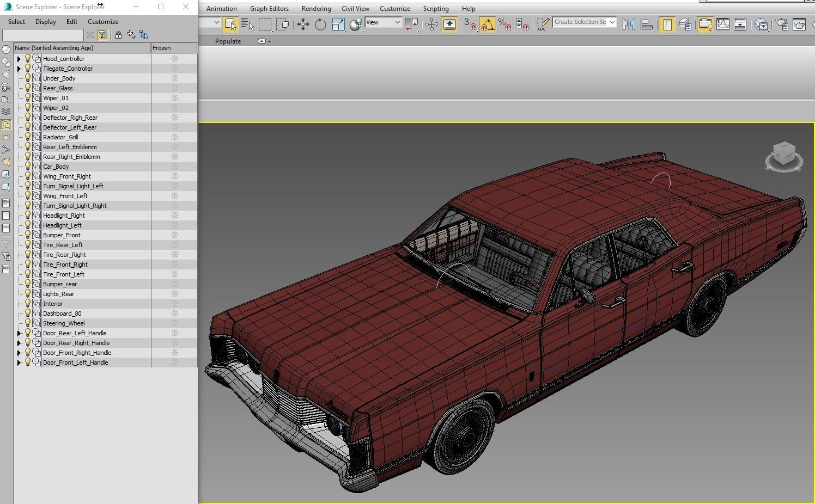Open Scene Explorer's Display menu

coord(46,22)
